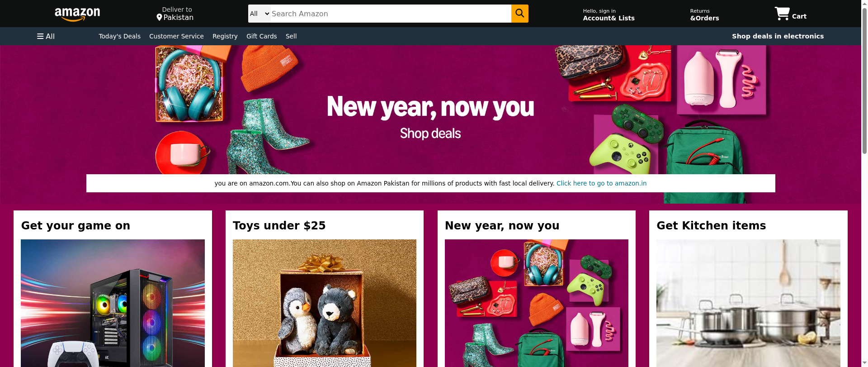Open the plush toys gift box image
This screenshot has width=868, height=367.
[325, 303]
